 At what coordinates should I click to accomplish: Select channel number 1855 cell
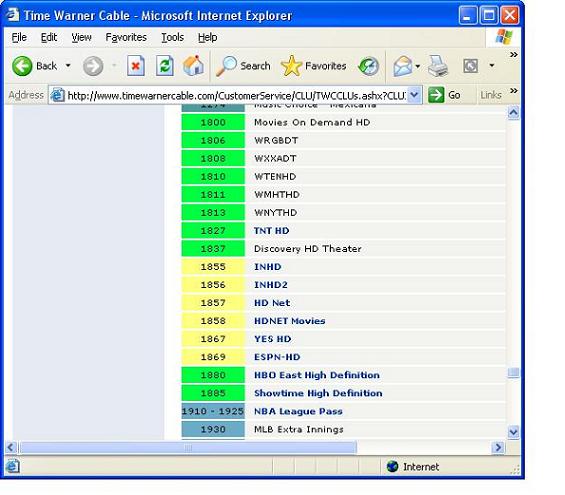pyautogui.click(x=213, y=267)
